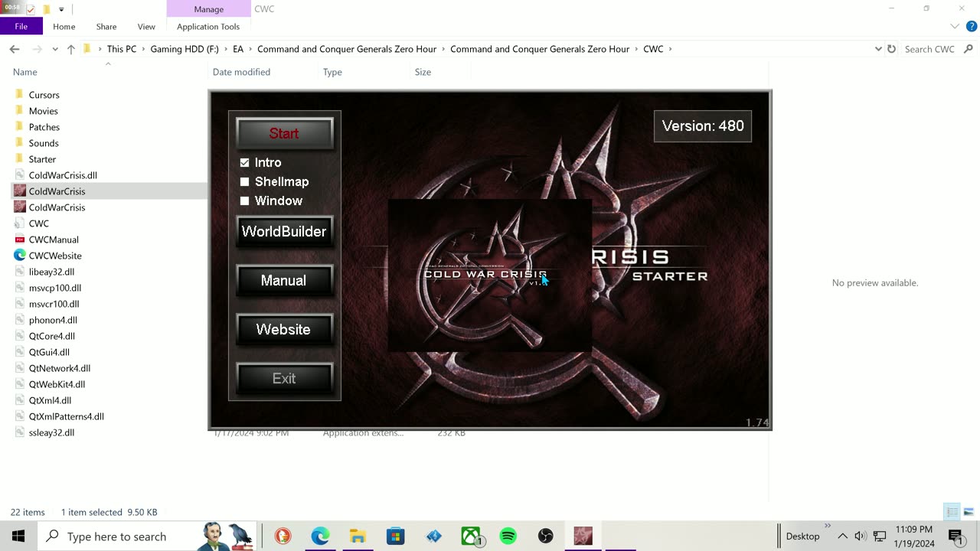
Task: Select phonon4.dll in the list
Action: (x=52, y=320)
